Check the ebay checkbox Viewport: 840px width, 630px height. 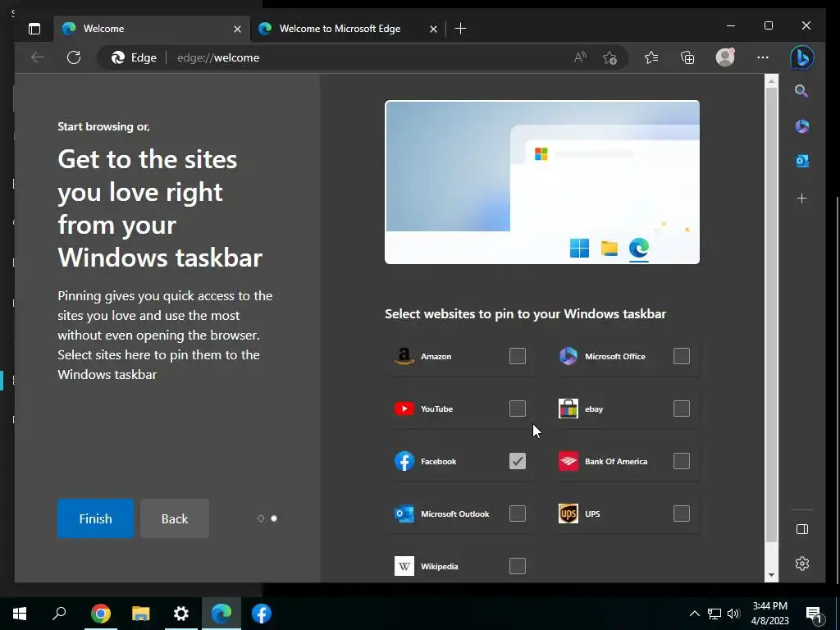pos(682,409)
